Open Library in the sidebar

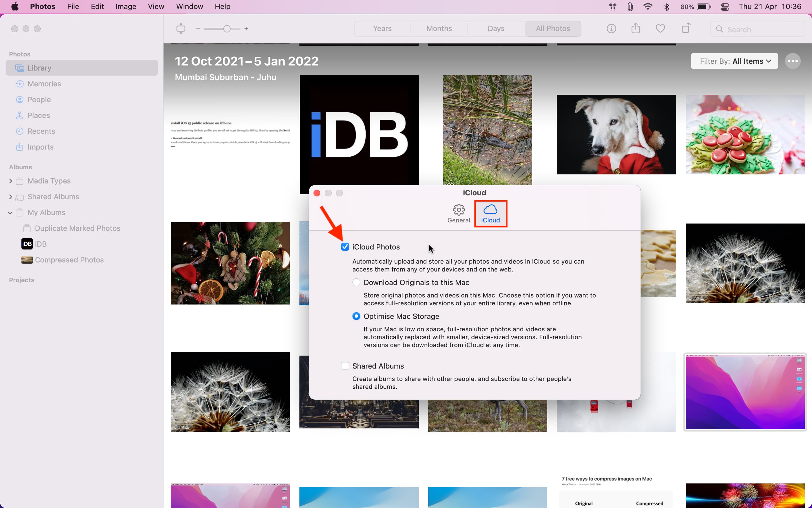pyautogui.click(x=81, y=68)
